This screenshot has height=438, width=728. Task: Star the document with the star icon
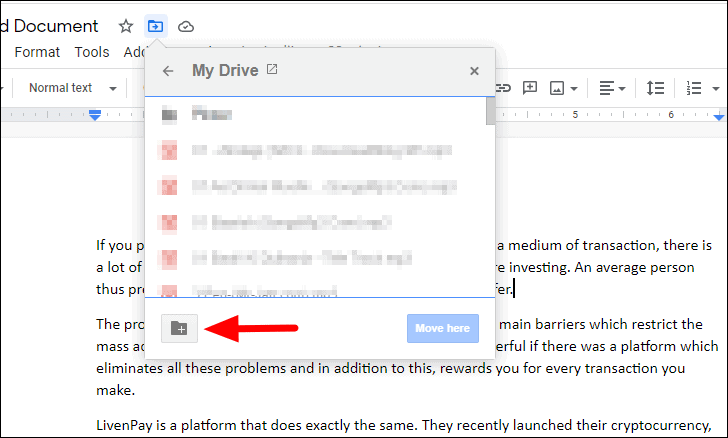[x=126, y=26]
